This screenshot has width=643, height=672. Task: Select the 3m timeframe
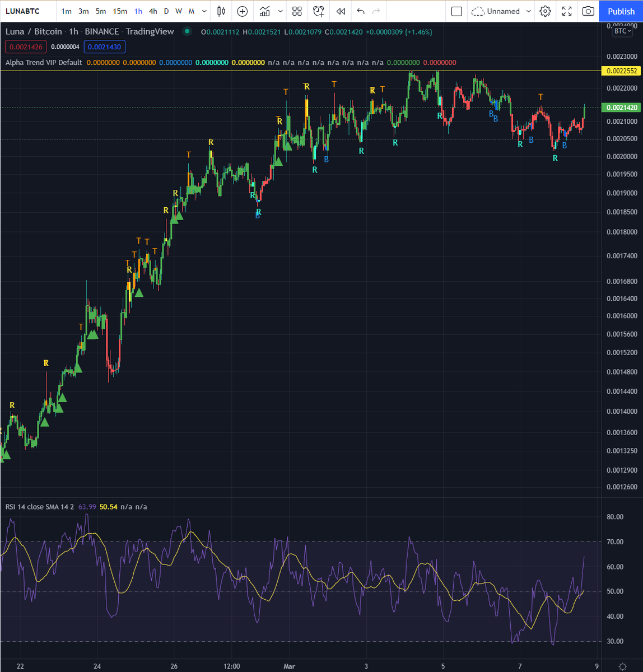pyautogui.click(x=83, y=11)
